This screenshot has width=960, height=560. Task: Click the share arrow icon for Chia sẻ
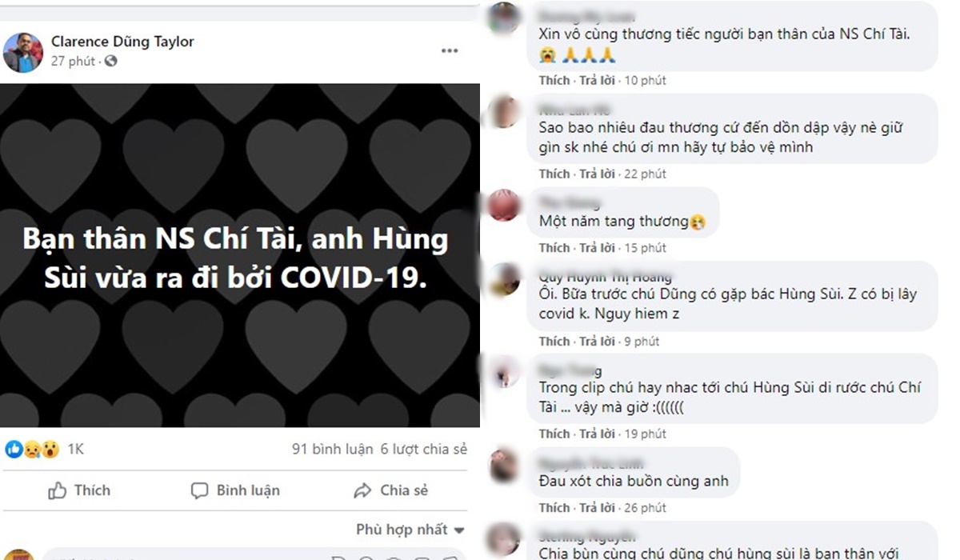362,491
